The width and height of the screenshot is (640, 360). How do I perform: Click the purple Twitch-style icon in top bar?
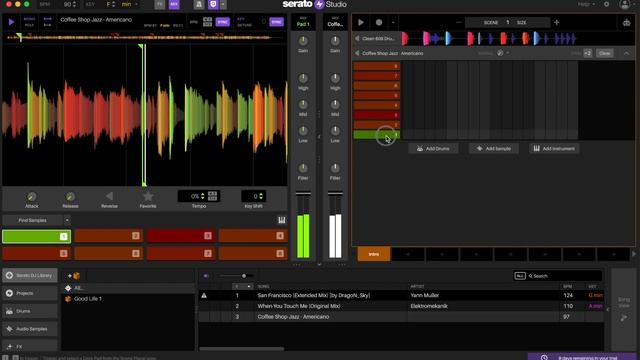(x=213, y=4)
